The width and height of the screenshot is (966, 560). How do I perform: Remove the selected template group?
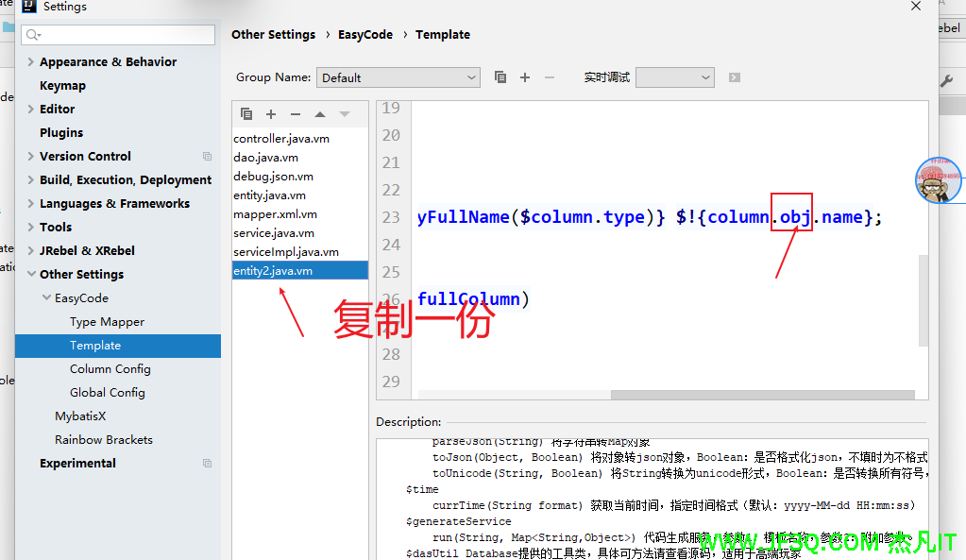(x=548, y=77)
